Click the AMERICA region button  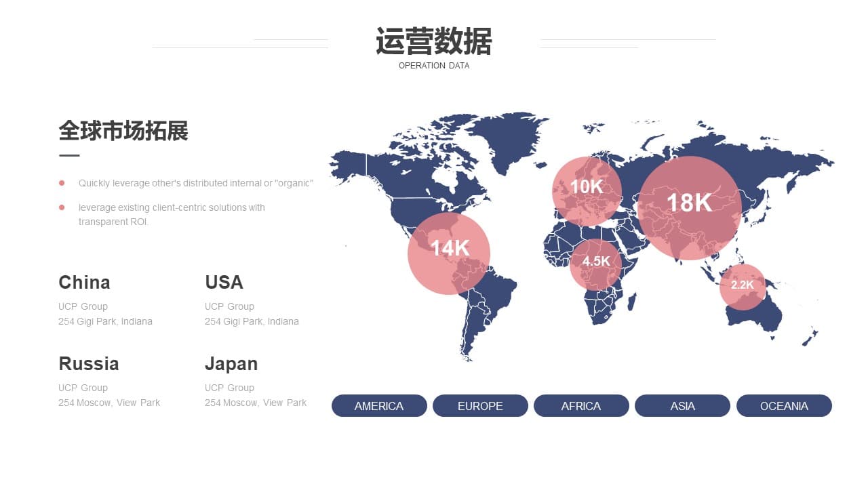click(379, 406)
